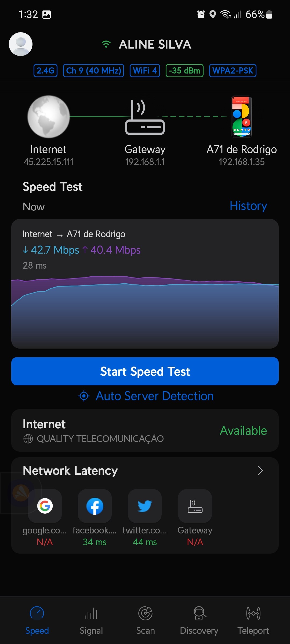Open Auto Server Detection selector
This screenshot has width=290, height=644.
[x=146, y=396]
